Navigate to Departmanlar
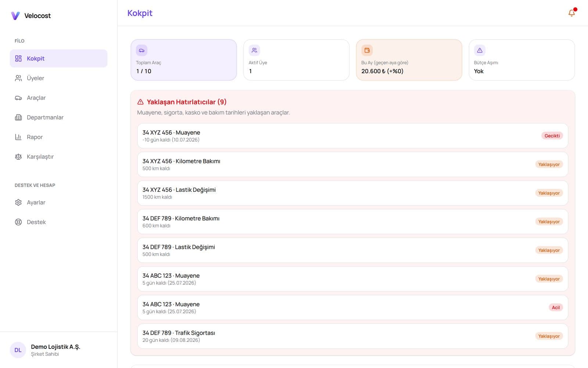The image size is (588, 368). point(58,117)
